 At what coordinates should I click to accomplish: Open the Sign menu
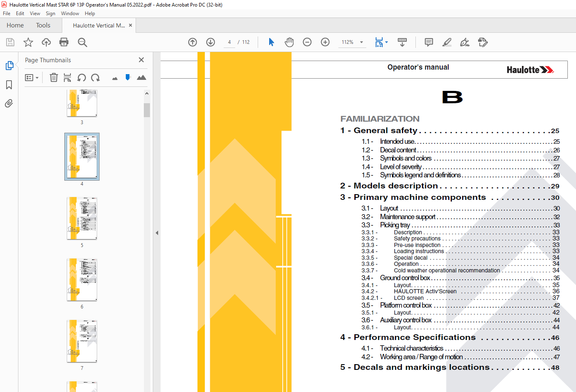(50, 14)
